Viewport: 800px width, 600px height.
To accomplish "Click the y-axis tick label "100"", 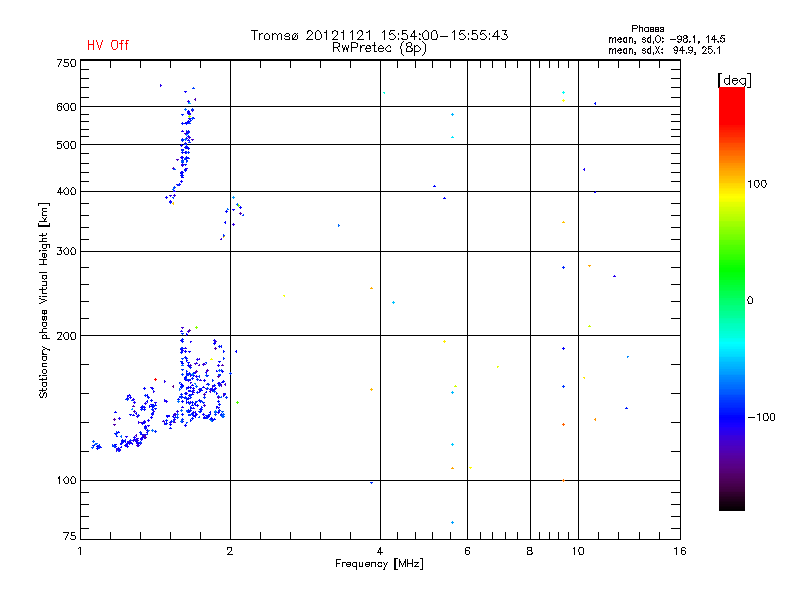I will tap(66, 480).
